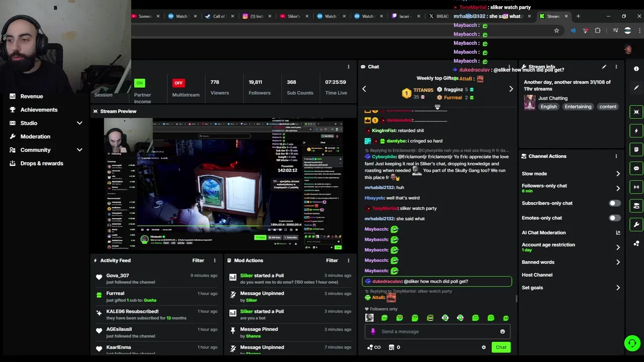The image size is (644, 362).
Task: Select Gova_307 followed activity entry
Action: click(156, 279)
